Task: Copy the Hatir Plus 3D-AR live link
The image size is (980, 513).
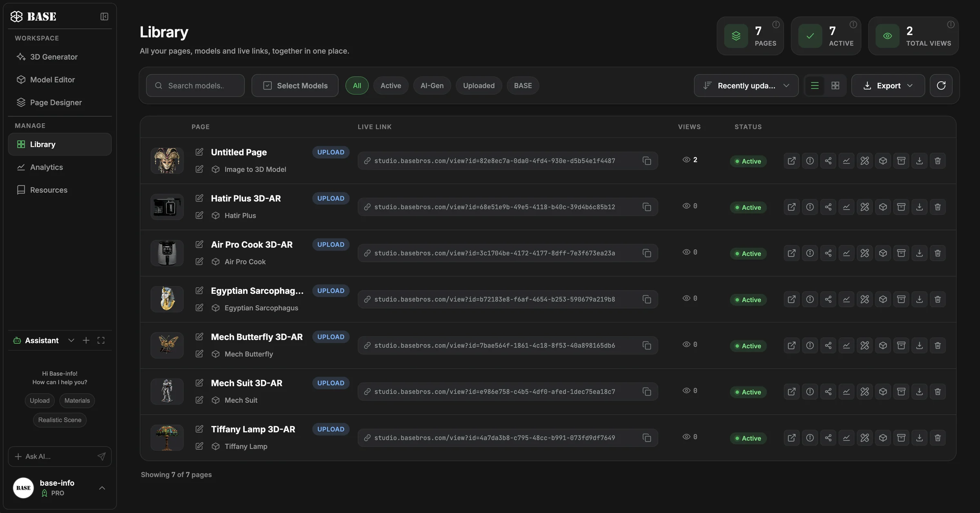Action: point(647,207)
